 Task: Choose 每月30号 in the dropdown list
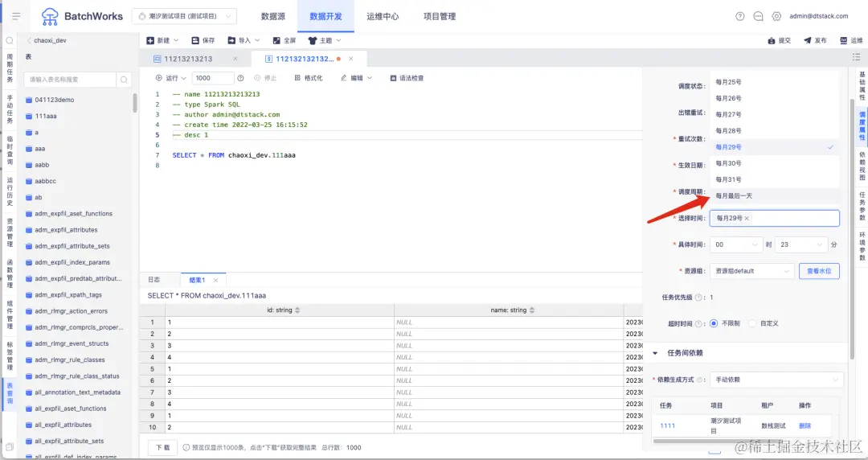click(x=775, y=163)
